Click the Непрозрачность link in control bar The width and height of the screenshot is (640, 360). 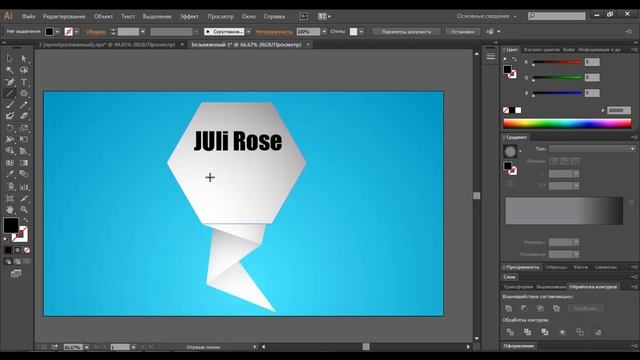click(274, 31)
